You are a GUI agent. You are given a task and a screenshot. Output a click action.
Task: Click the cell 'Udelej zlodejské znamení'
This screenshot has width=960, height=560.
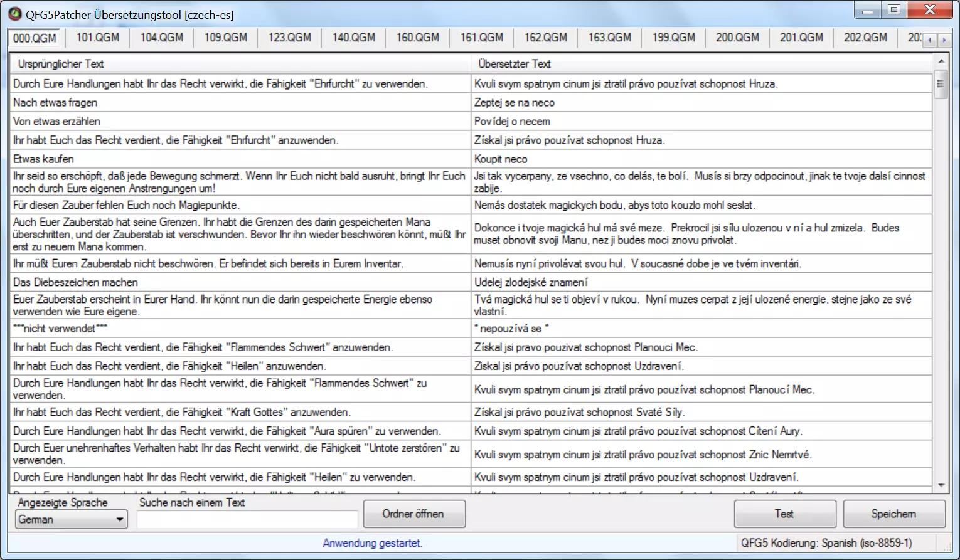(701, 282)
